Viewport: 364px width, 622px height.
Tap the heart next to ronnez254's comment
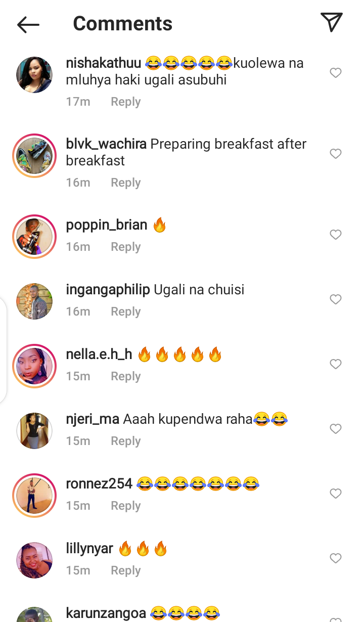point(336,494)
